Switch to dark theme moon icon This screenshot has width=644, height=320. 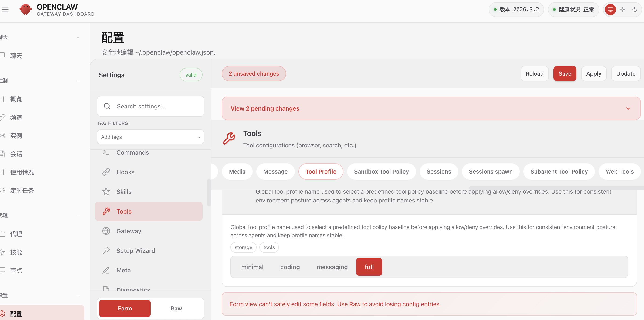(634, 10)
